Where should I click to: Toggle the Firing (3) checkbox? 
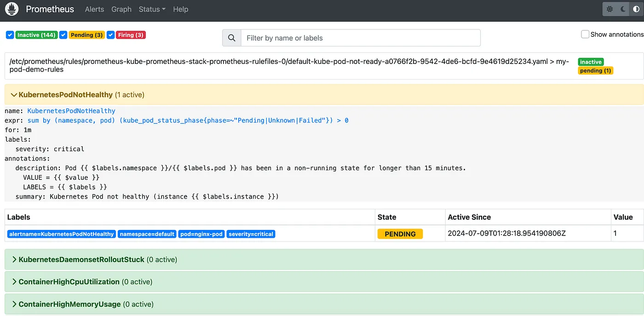[110, 35]
